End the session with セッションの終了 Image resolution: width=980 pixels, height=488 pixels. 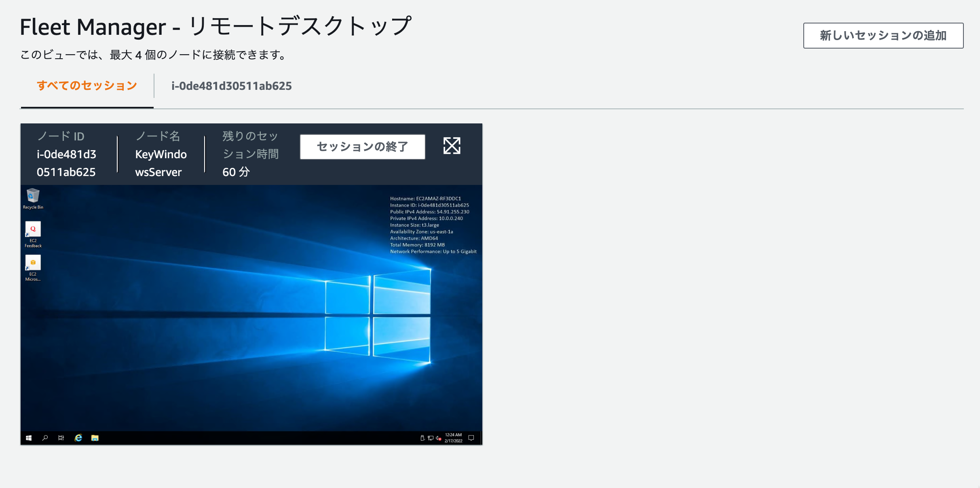coord(362,146)
